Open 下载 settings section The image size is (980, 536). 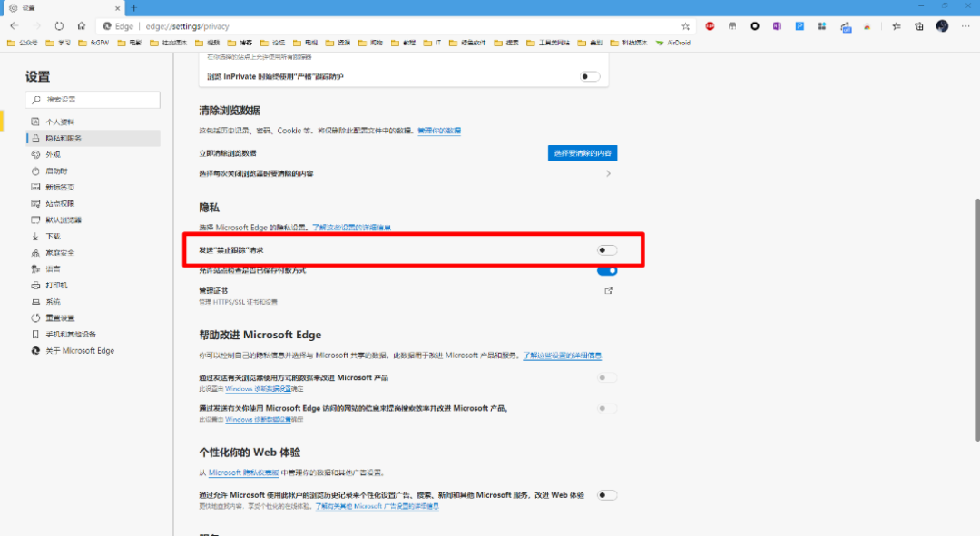point(93,236)
